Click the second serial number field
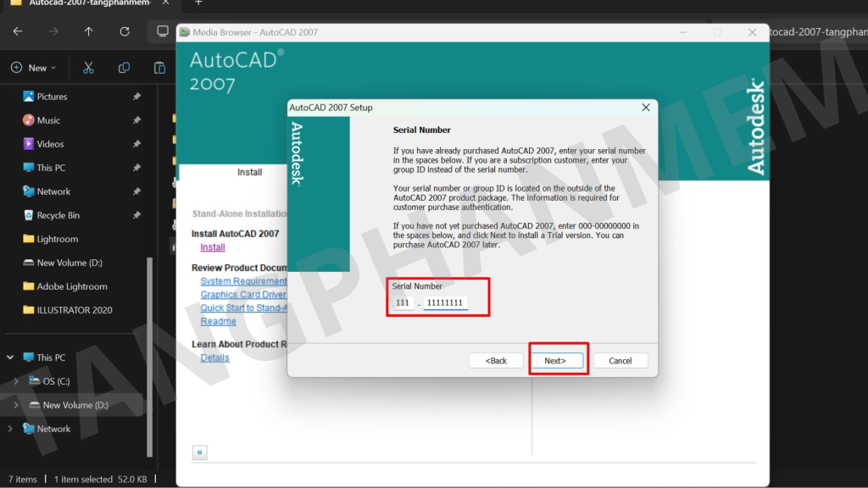The image size is (868, 488). pyautogui.click(x=445, y=302)
